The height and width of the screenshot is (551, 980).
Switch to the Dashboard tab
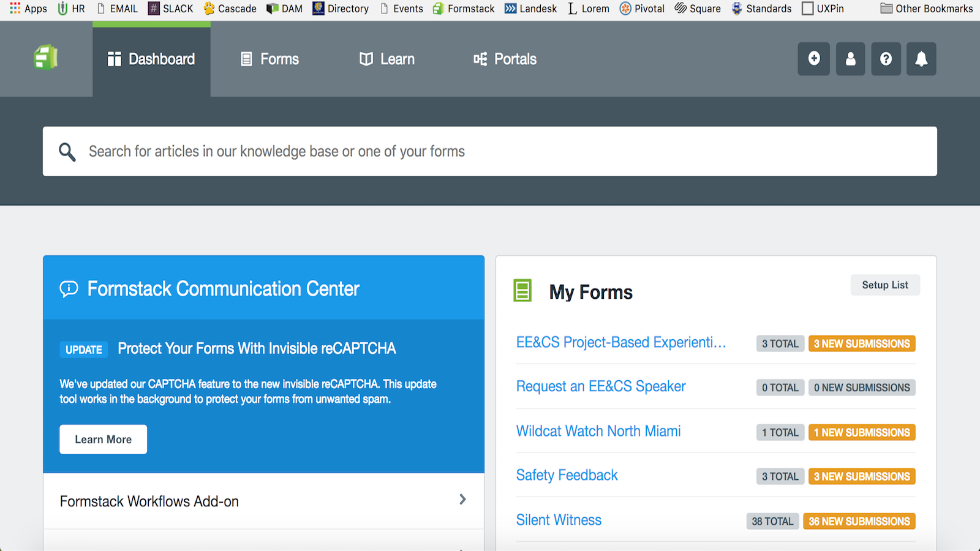[x=151, y=59]
